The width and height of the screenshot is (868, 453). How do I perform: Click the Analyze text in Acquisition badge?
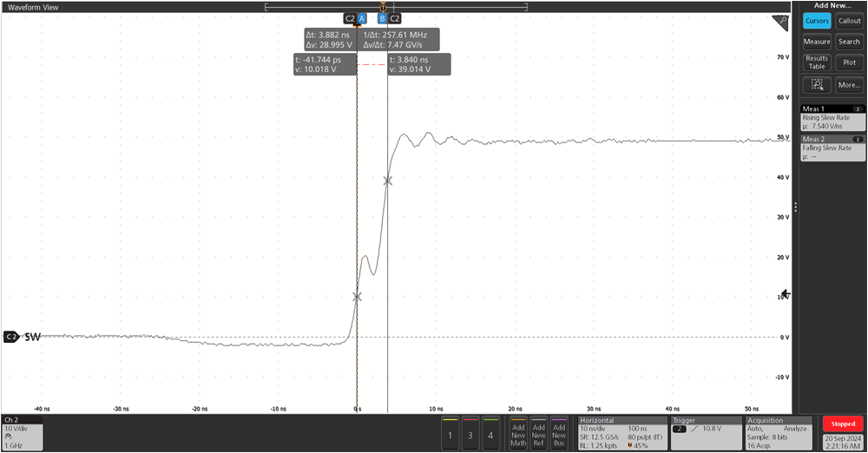tap(795, 429)
